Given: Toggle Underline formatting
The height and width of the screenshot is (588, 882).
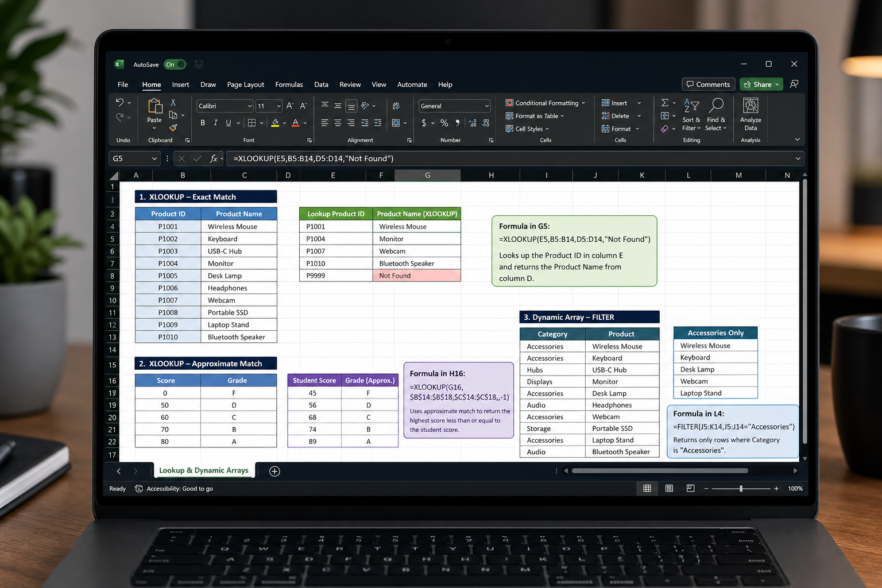Looking at the screenshot, I should (229, 123).
